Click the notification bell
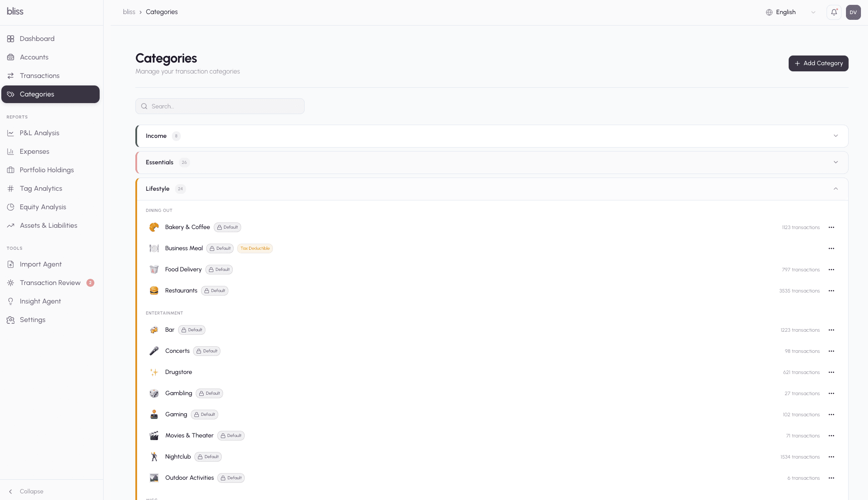The height and width of the screenshot is (500, 868). (x=834, y=12)
